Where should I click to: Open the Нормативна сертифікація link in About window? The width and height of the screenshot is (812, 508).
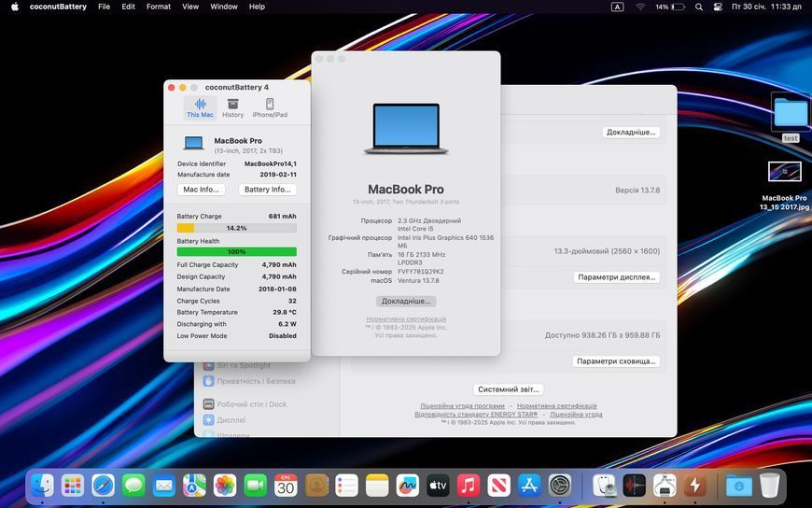(406, 319)
